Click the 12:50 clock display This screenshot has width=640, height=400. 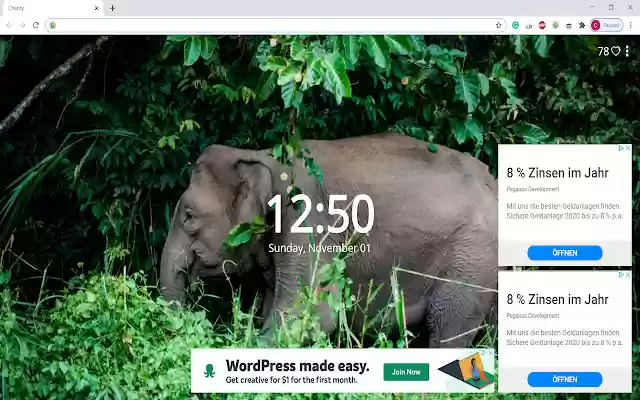(x=320, y=214)
